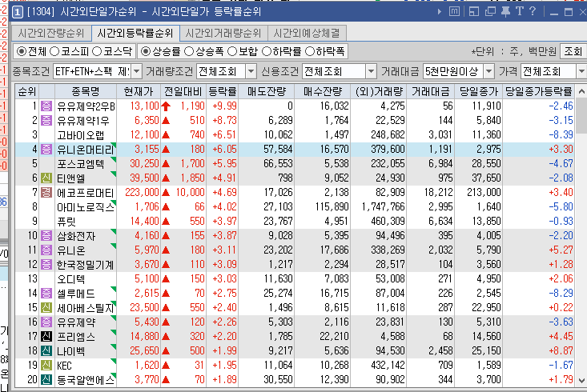Screen dimensions: 587x392
Task: Sort by the 매수잔량 column header
Action: [x=323, y=91]
